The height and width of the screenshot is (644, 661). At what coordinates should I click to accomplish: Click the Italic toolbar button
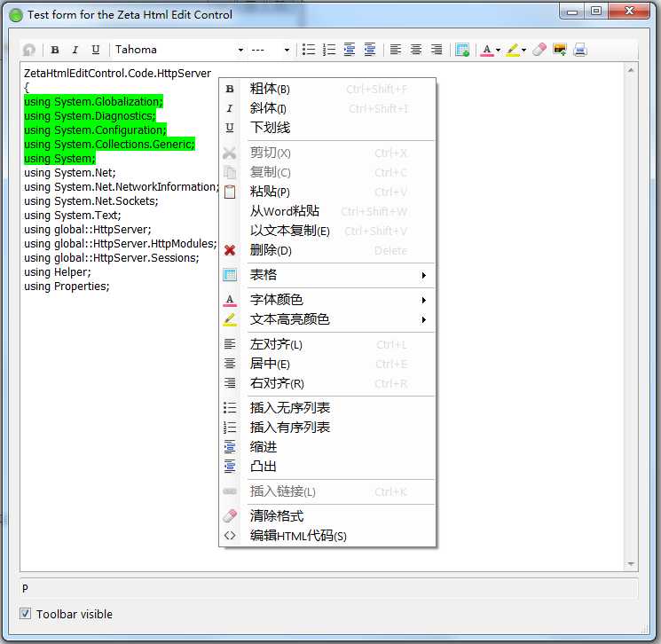pos(75,50)
